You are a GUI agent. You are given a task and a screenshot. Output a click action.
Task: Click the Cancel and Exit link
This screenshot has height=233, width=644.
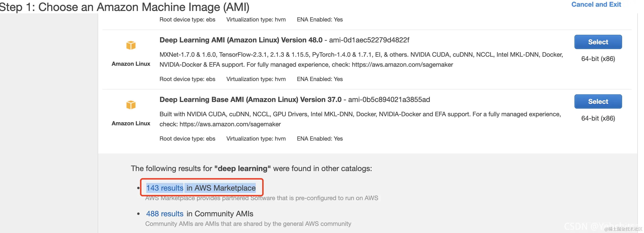[x=596, y=5]
